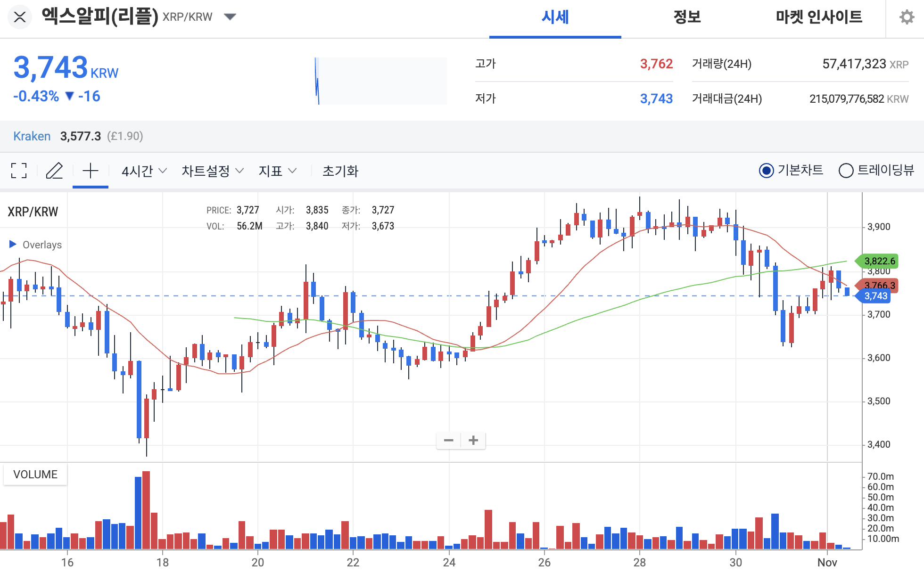Viewport: 924px width, 573px height.
Task: Zoom out the chart with the minus control
Action: [449, 440]
